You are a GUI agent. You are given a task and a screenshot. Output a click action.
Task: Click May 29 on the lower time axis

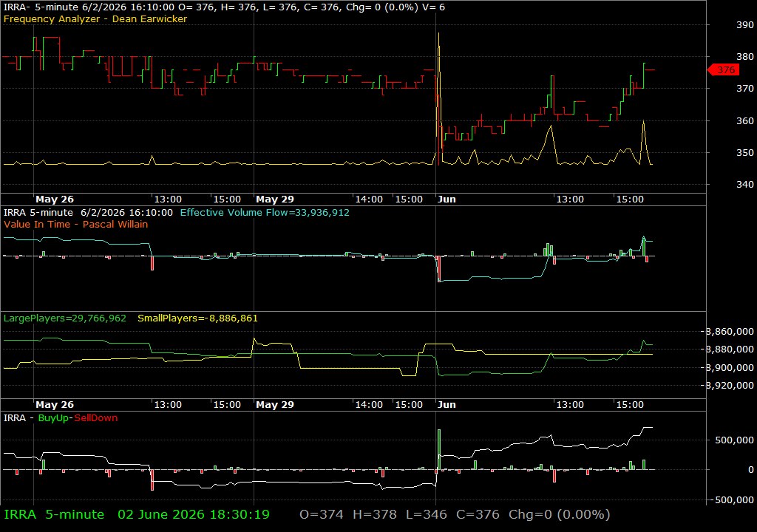coord(275,405)
